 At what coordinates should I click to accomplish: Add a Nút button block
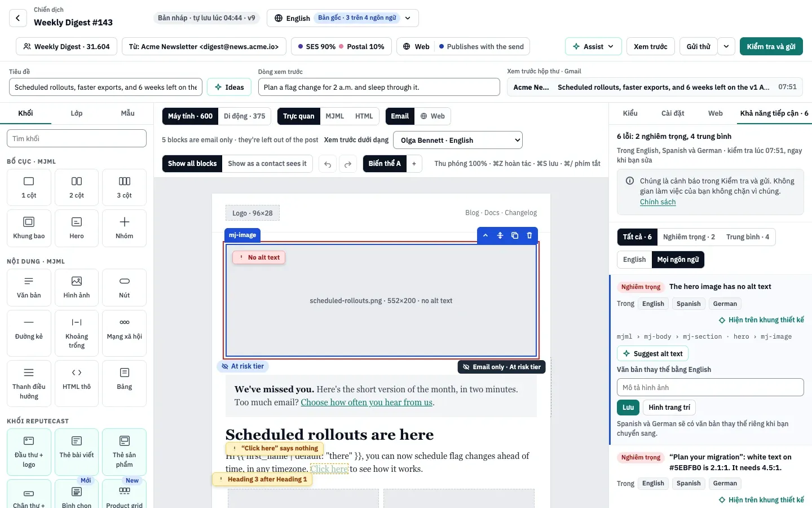(125, 287)
